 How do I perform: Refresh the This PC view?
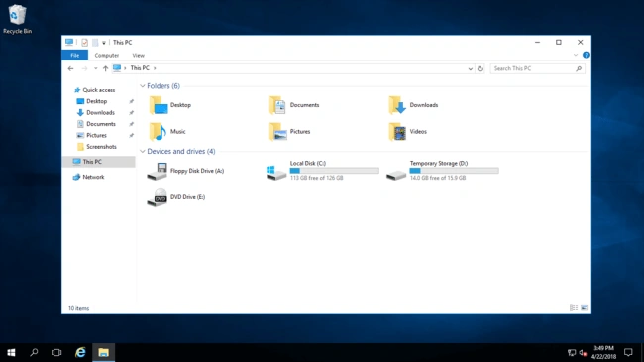click(480, 68)
